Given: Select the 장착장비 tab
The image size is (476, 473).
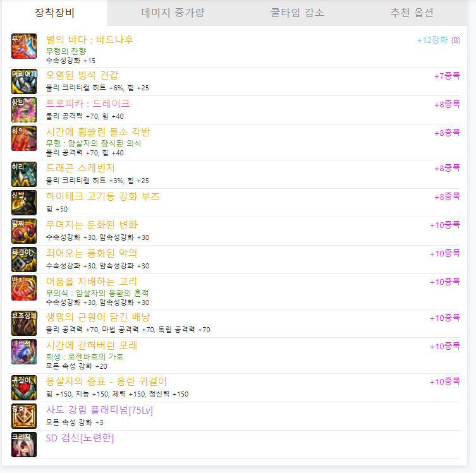Looking at the screenshot, I should click(54, 13).
